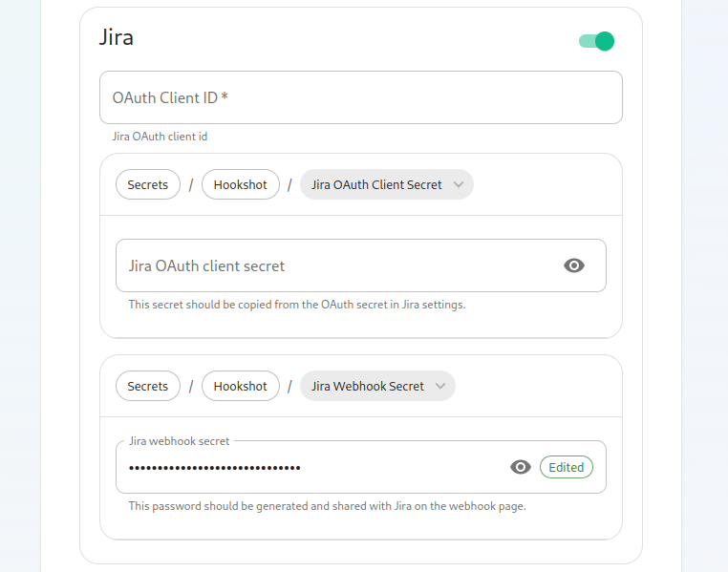Click the Jira section heading
The height and width of the screenshot is (572, 728).
[x=116, y=37]
